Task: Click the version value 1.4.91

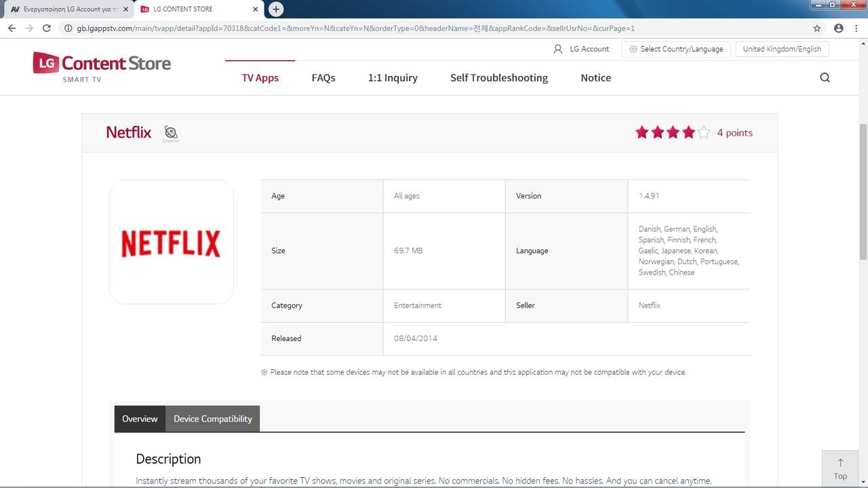Action: point(649,196)
